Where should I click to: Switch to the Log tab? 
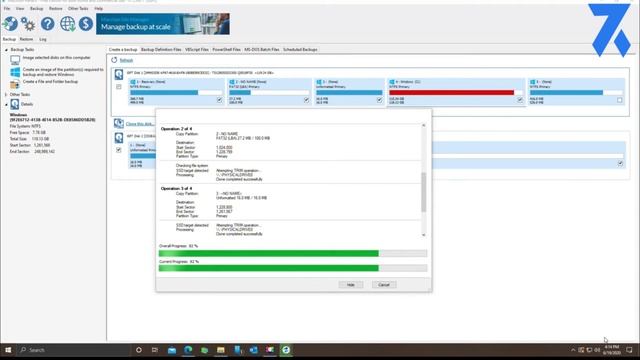click(43, 39)
